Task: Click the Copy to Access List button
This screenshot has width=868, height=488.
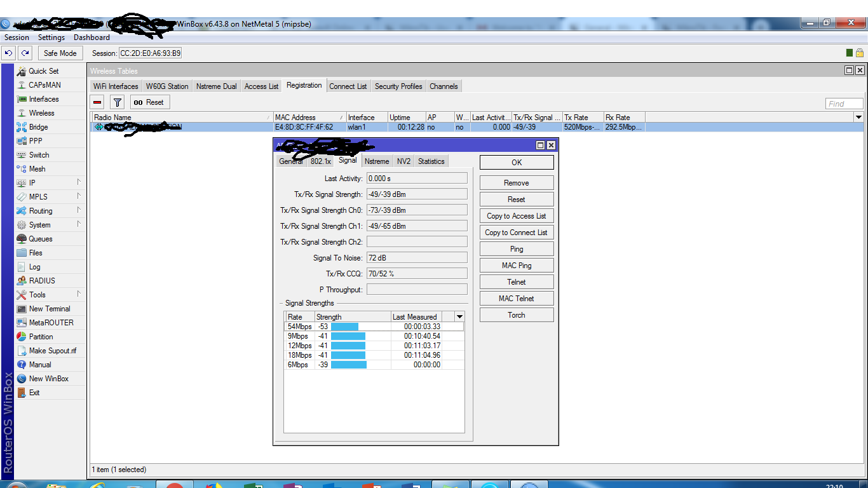Action: pos(517,216)
